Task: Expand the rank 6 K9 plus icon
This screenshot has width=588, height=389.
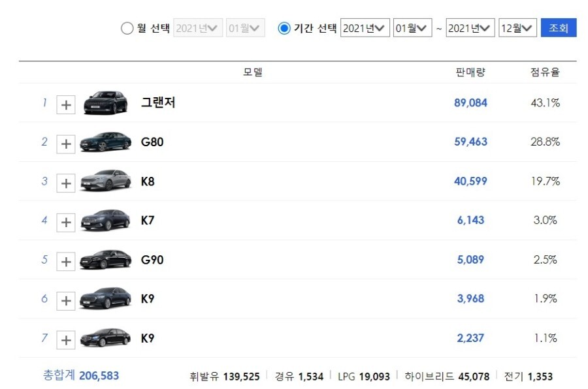Action: pos(66,301)
